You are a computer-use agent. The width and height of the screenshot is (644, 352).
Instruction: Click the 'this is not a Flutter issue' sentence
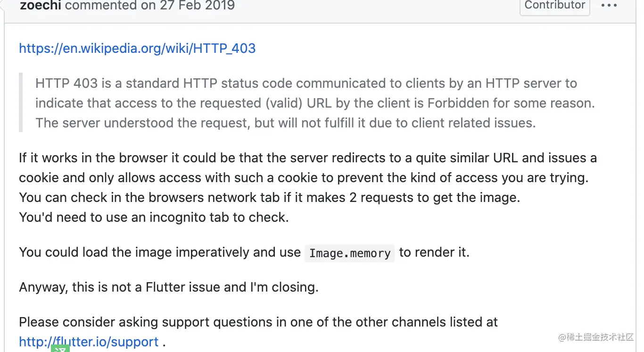tap(169, 287)
